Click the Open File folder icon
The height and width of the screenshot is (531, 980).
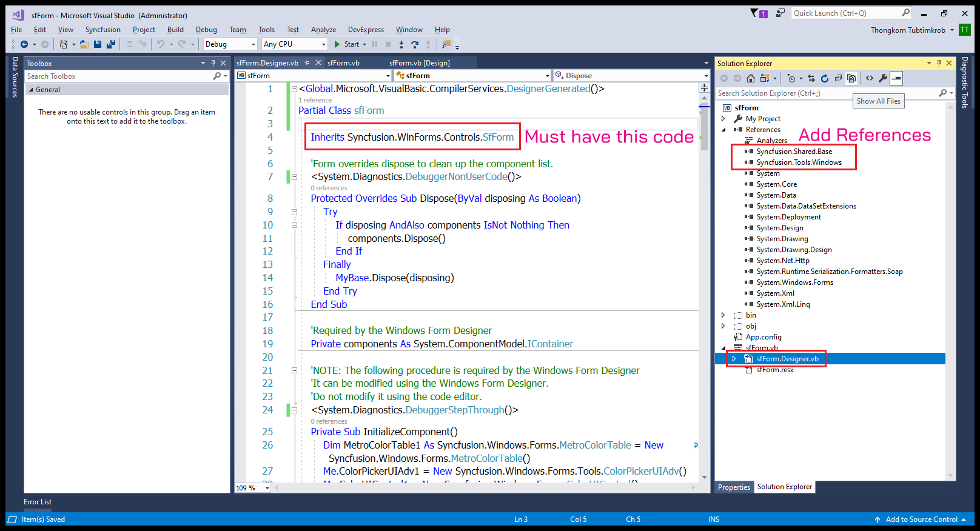(84, 44)
